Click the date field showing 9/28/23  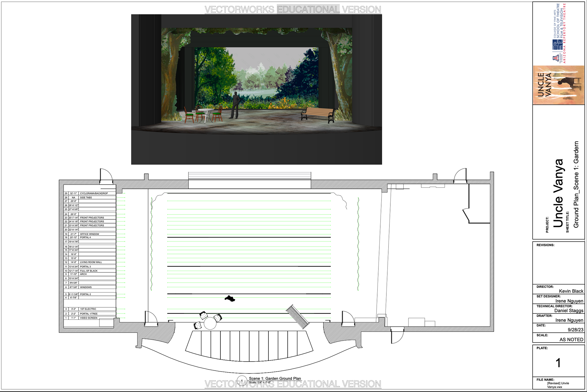tap(575, 330)
